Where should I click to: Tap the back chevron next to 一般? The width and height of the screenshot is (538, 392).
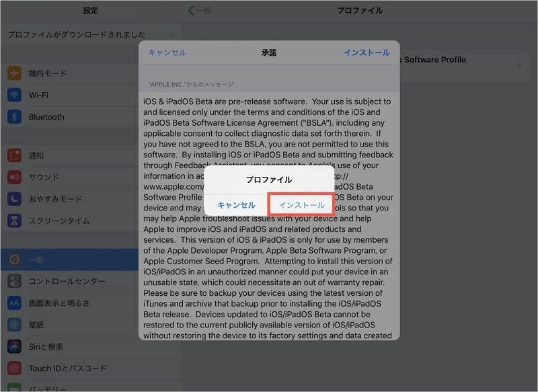(x=191, y=10)
